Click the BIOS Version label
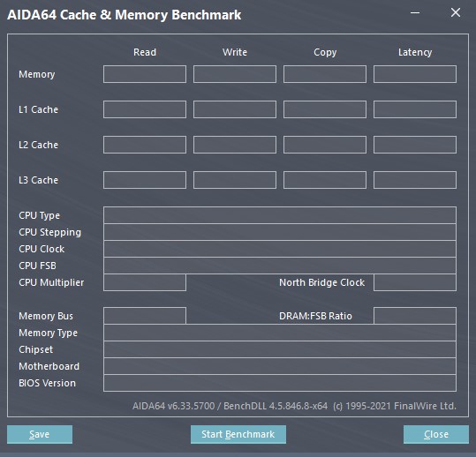Image resolution: width=476 pixels, height=457 pixels. [47, 383]
